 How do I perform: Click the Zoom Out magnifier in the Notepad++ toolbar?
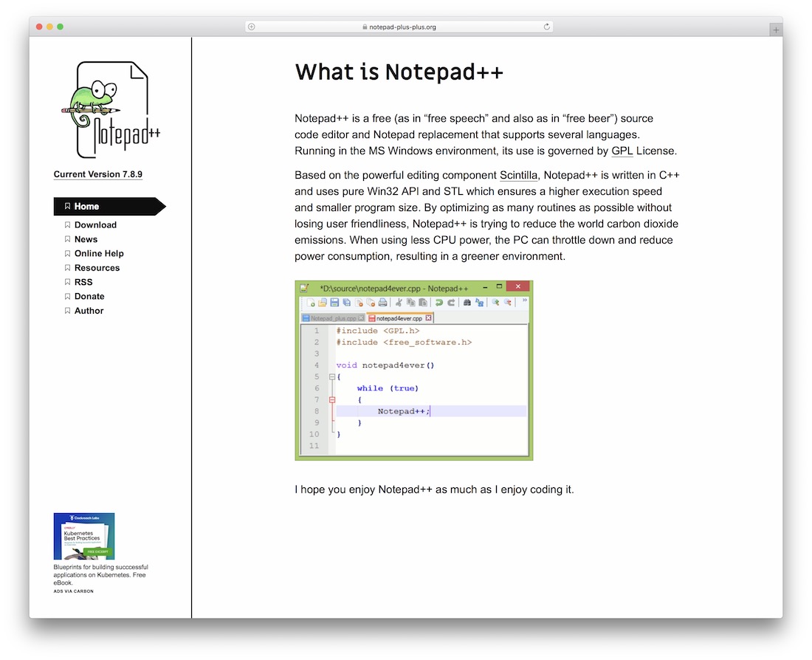coord(508,303)
